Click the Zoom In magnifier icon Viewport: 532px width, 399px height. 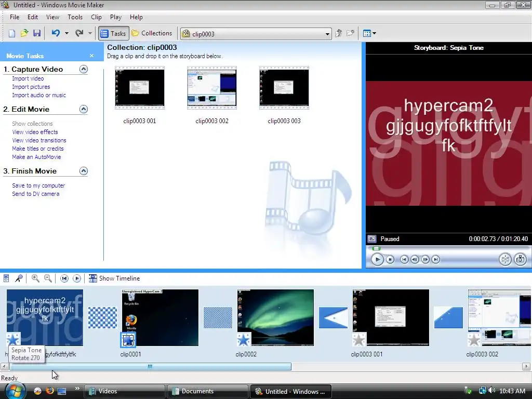point(35,278)
